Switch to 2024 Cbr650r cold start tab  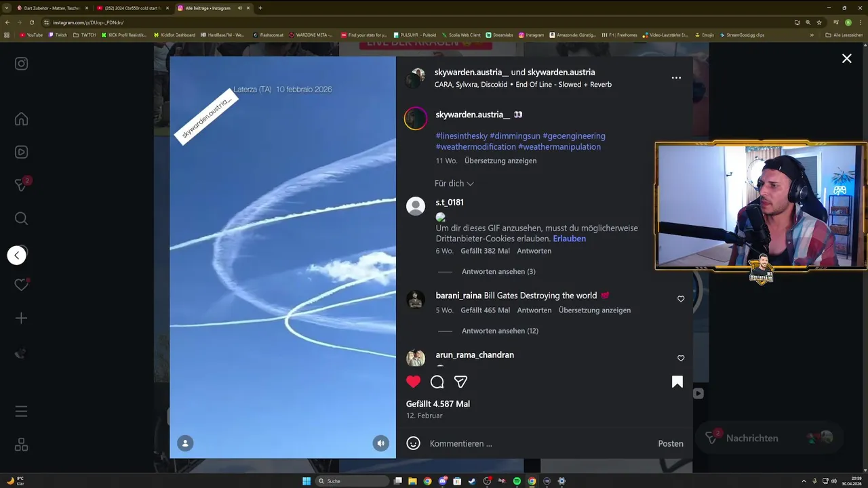pos(132,8)
